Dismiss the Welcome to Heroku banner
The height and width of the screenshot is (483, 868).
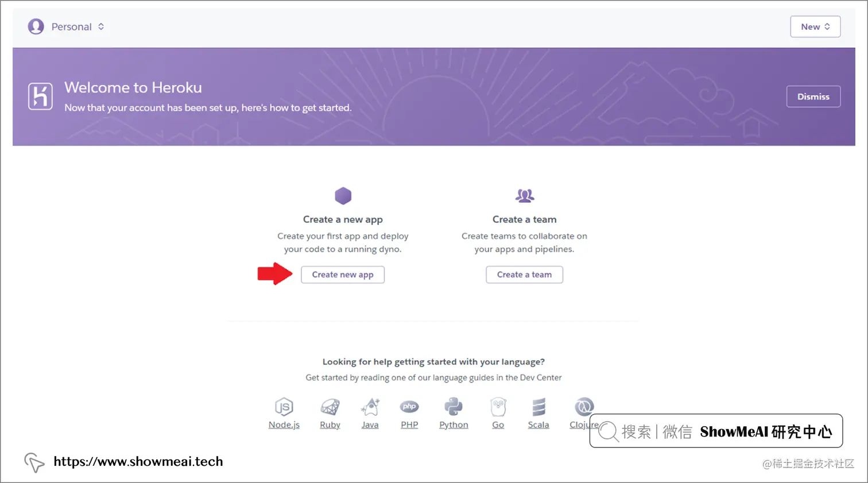click(813, 96)
